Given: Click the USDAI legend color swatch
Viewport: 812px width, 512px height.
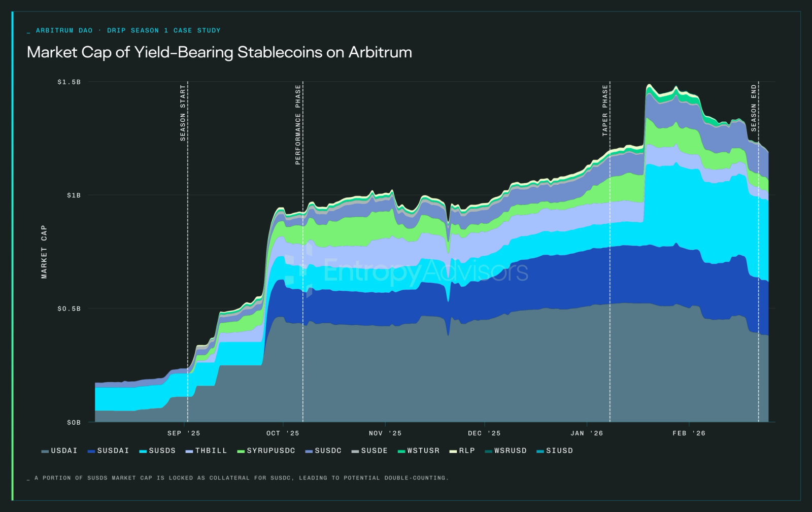Looking at the screenshot, I should (45, 451).
